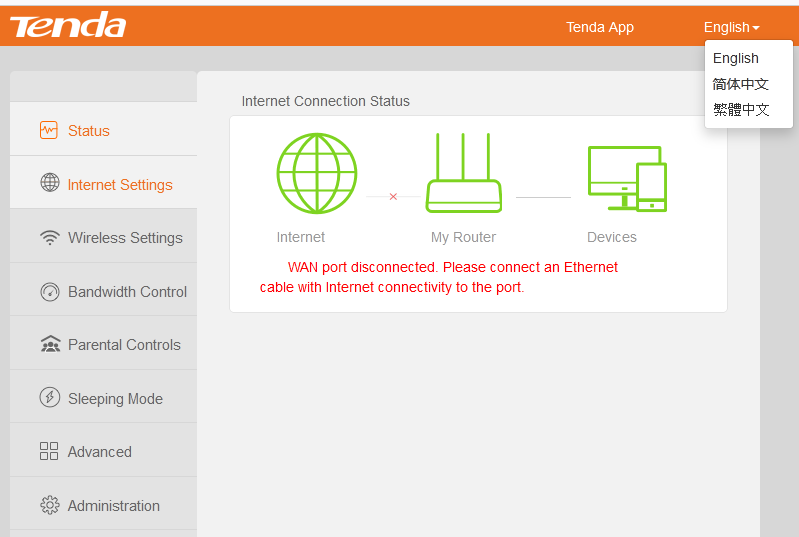Click the Tenda logo
799x537 pixels.
pos(68,26)
